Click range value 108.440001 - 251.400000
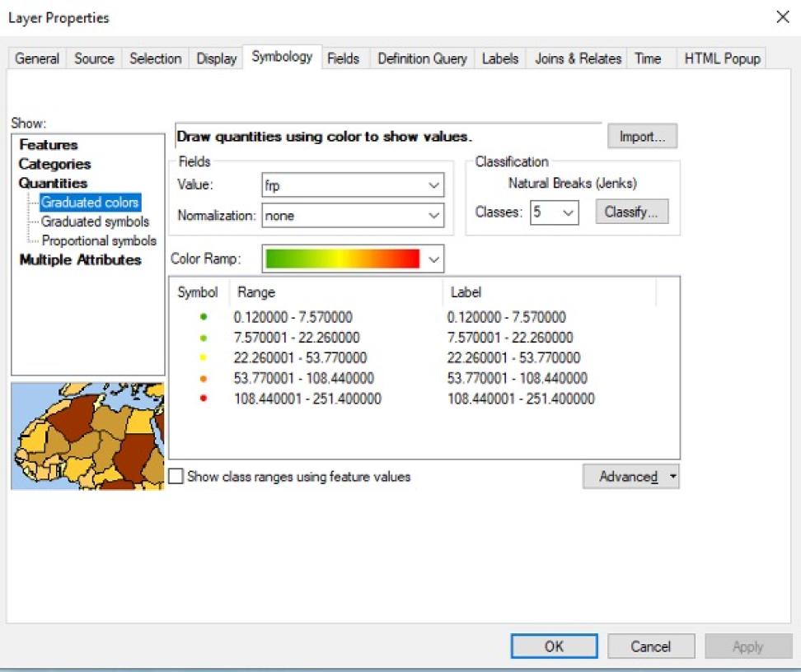 [x=307, y=399]
